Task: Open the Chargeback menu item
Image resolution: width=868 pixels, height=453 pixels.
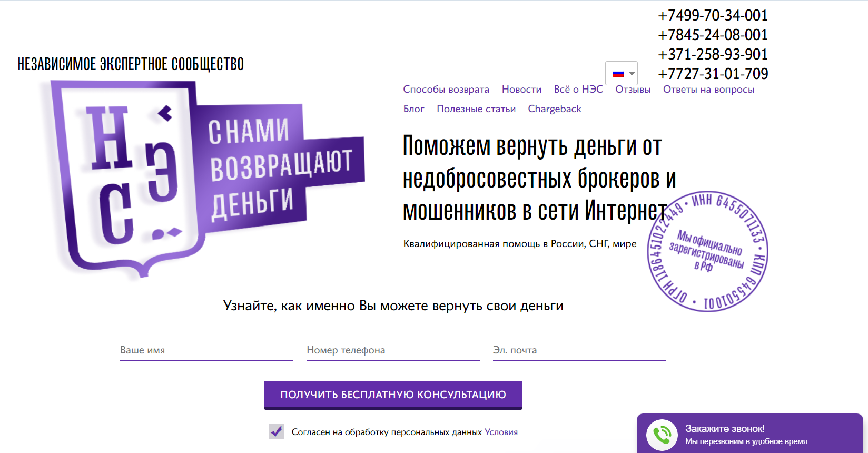Action: [x=554, y=109]
